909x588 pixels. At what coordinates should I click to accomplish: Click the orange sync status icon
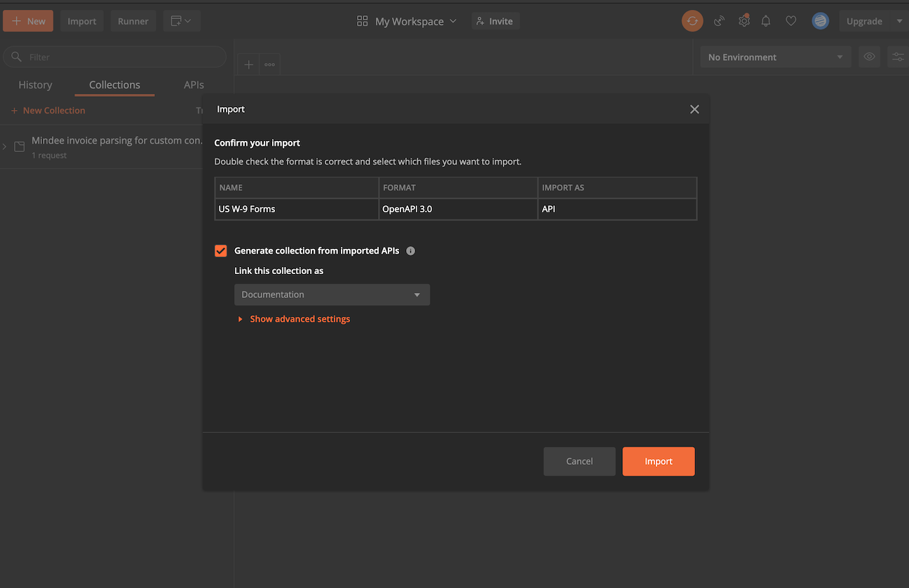coord(692,21)
